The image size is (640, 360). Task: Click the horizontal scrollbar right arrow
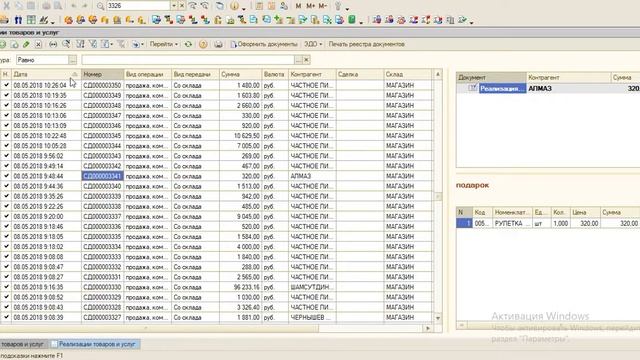pyautogui.click(x=428, y=328)
